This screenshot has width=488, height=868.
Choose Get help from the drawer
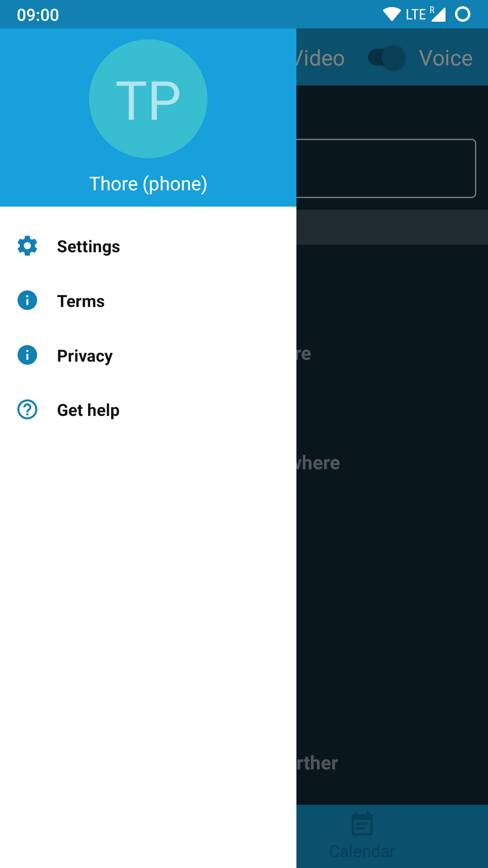pos(148,410)
